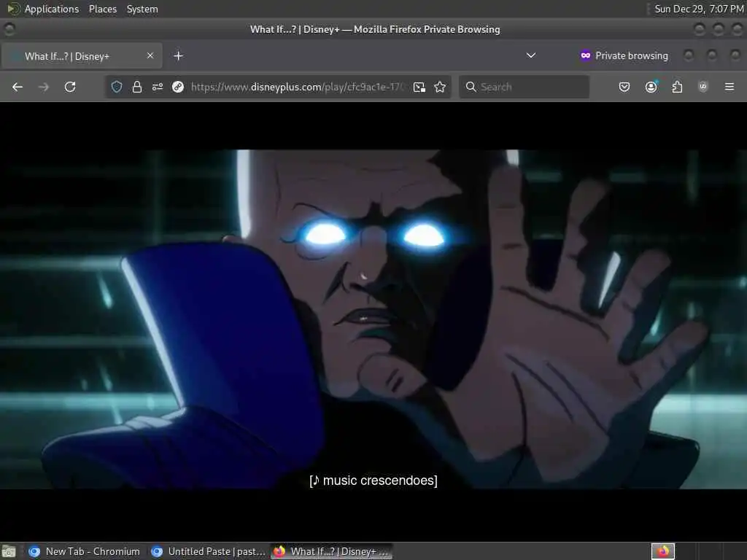This screenshot has height=560, width=747.
Task: Open a new tab with the plus button
Action: tap(178, 55)
